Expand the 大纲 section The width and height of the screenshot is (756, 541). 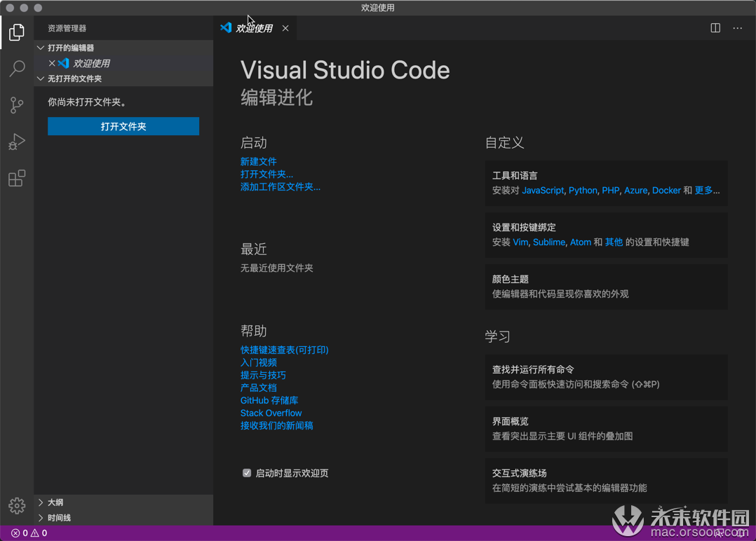(123, 502)
